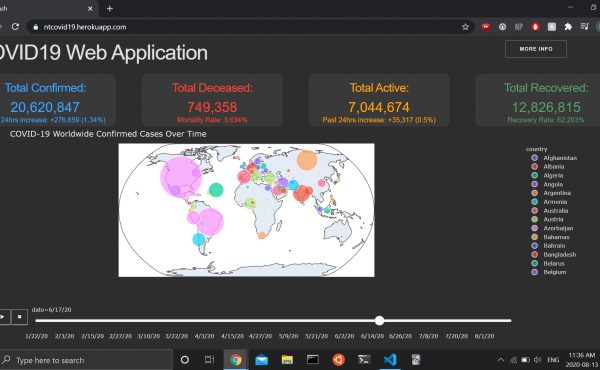
Task: Open the MORE INFO button
Action: pyautogui.click(x=536, y=49)
